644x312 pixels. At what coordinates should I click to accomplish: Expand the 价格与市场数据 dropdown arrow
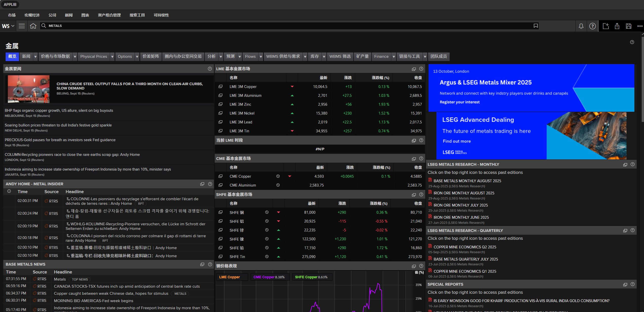pos(75,57)
